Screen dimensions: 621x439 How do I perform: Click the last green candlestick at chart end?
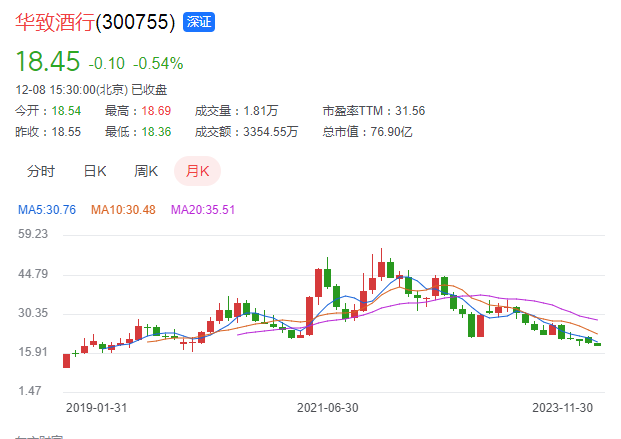[597, 344]
